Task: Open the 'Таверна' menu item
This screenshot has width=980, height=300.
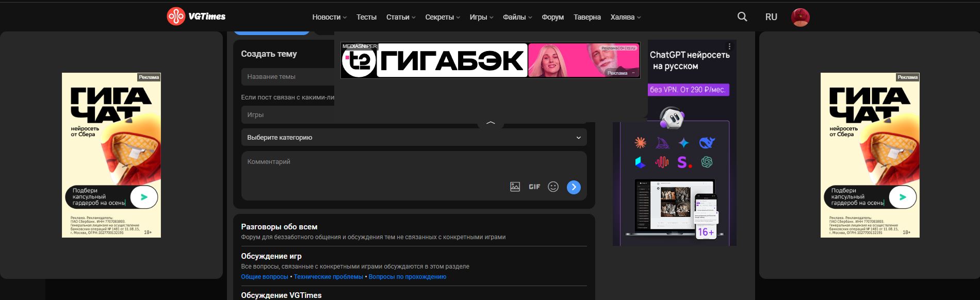Action: 587,17
